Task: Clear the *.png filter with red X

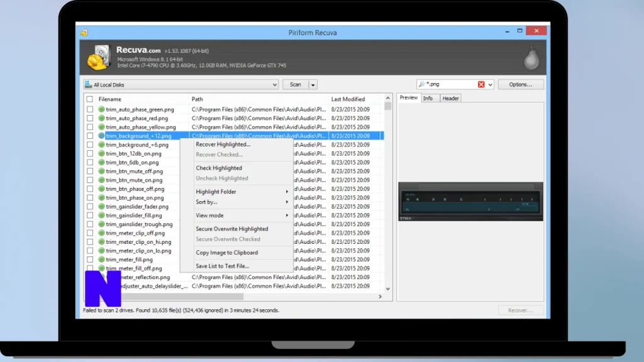Action: point(481,84)
